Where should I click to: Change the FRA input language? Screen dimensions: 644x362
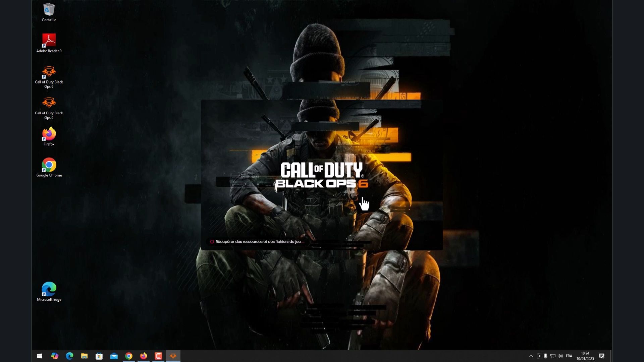569,356
